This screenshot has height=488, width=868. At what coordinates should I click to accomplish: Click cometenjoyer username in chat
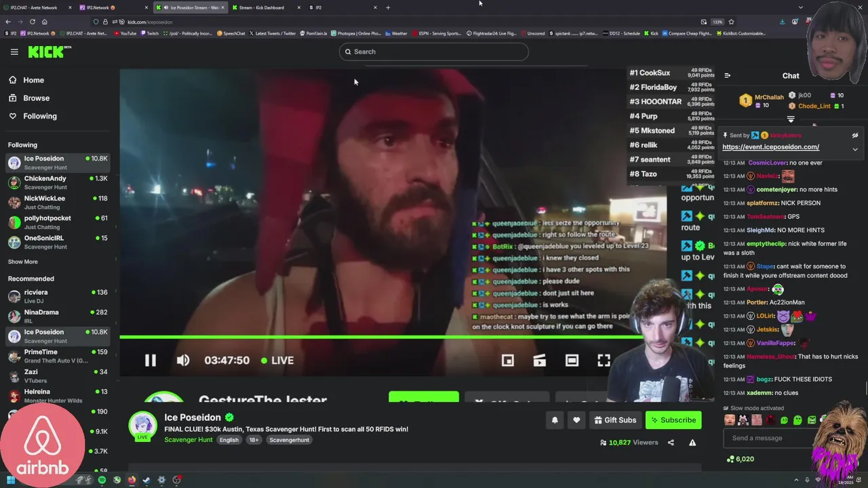click(777, 190)
